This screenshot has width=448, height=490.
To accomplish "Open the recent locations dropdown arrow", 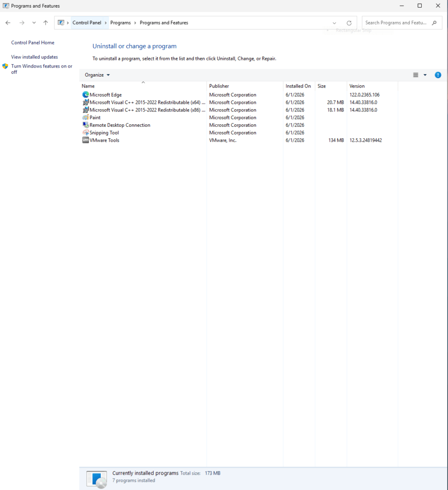I will click(34, 23).
